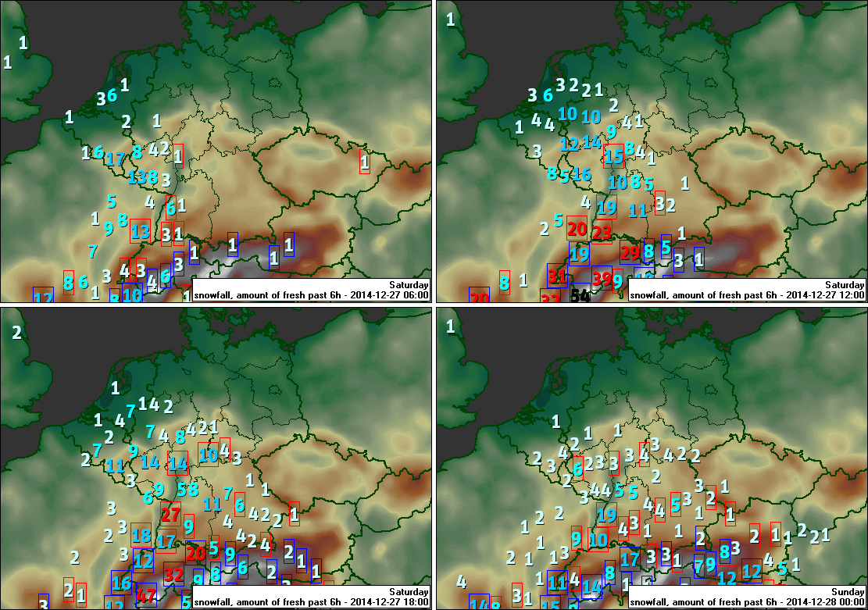
Task: Click the red 39 value in the 12:00 map
Action: pyautogui.click(x=602, y=278)
